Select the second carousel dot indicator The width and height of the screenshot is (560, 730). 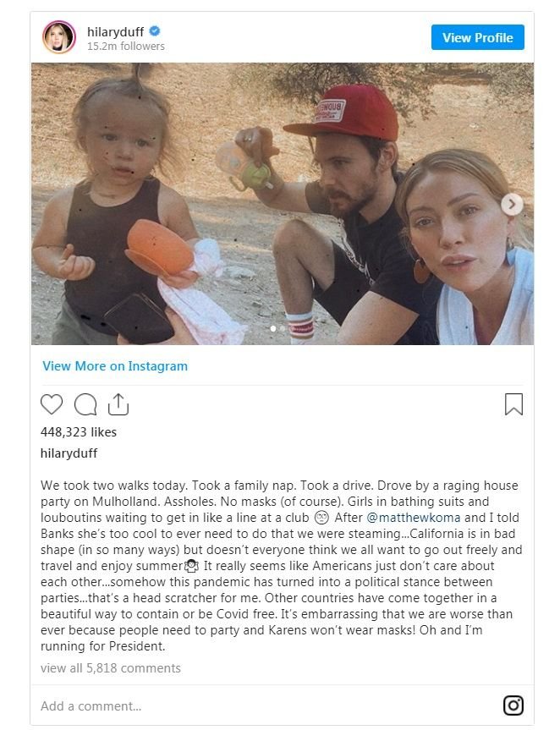pyautogui.click(x=283, y=328)
